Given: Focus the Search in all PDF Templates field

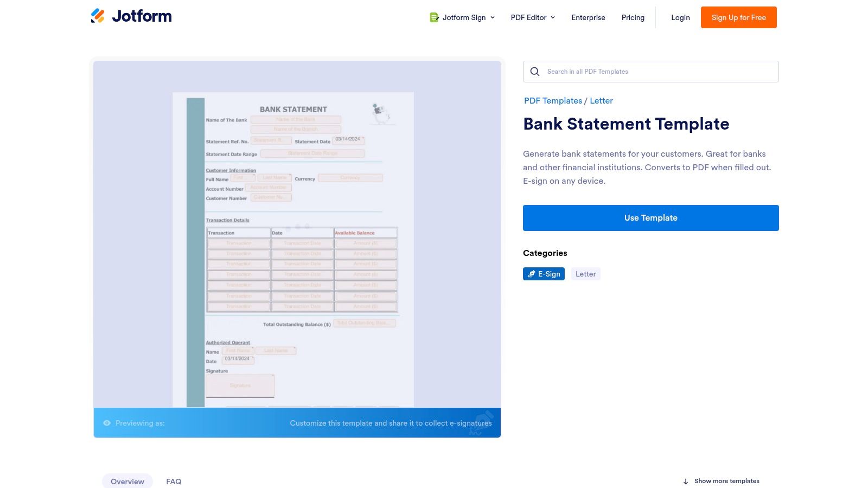Looking at the screenshot, I should click(651, 72).
